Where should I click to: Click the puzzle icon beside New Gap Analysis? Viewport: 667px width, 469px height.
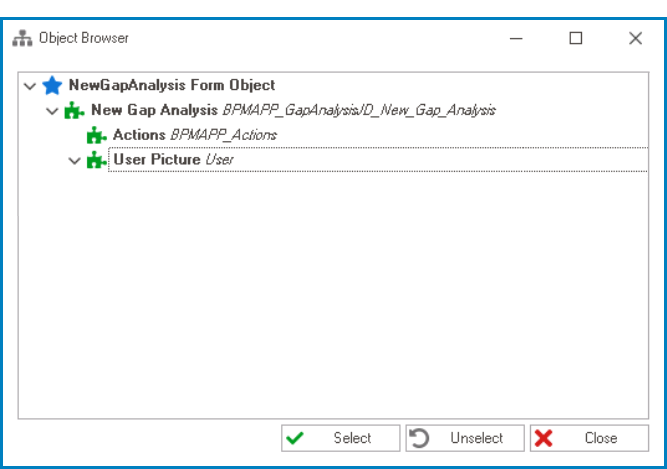tap(74, 110)
